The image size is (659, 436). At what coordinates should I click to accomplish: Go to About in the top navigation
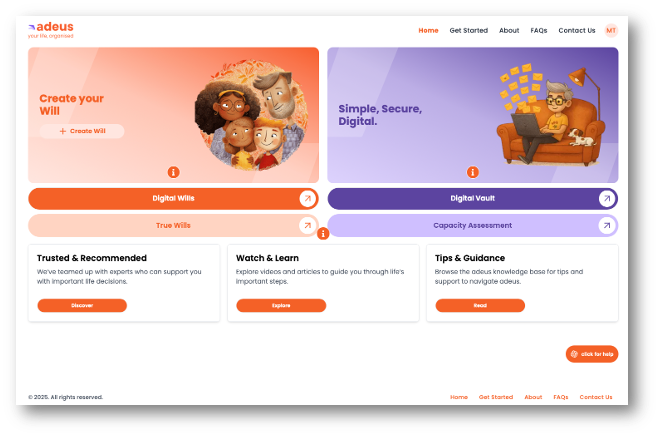pyautogui.click(x=509, y=31)
